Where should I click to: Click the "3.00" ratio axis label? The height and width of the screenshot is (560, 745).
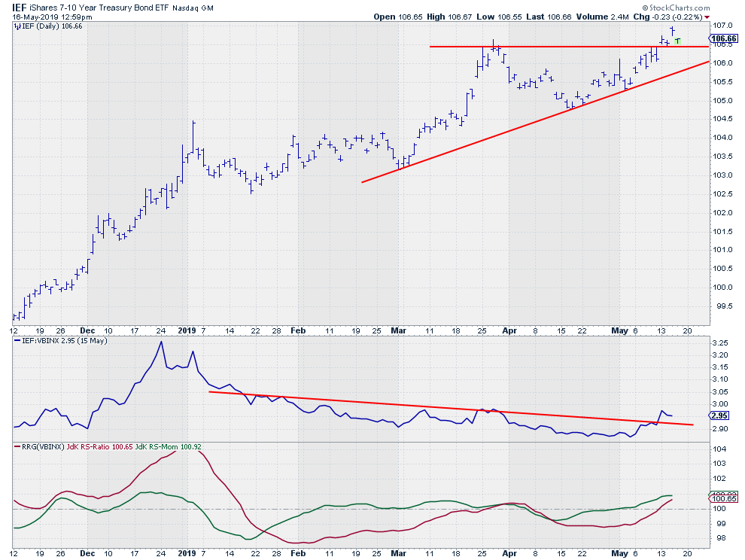720,404
